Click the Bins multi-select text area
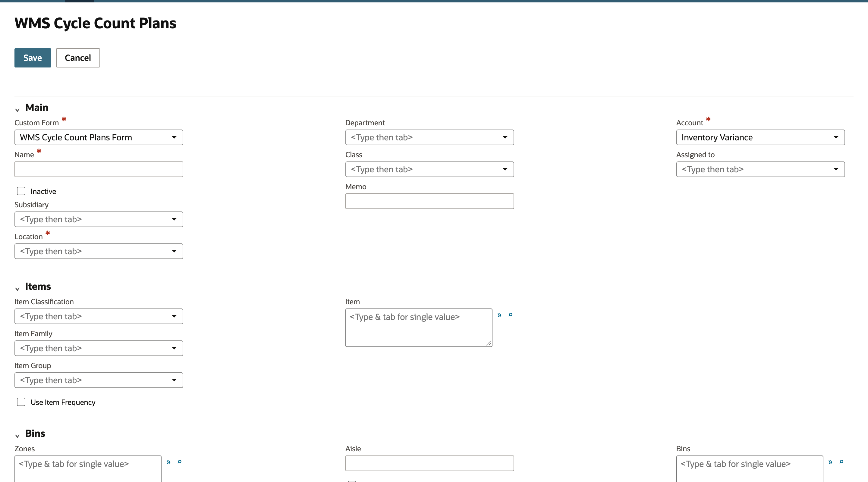This screenshot has height=482, width=868. 750,468
